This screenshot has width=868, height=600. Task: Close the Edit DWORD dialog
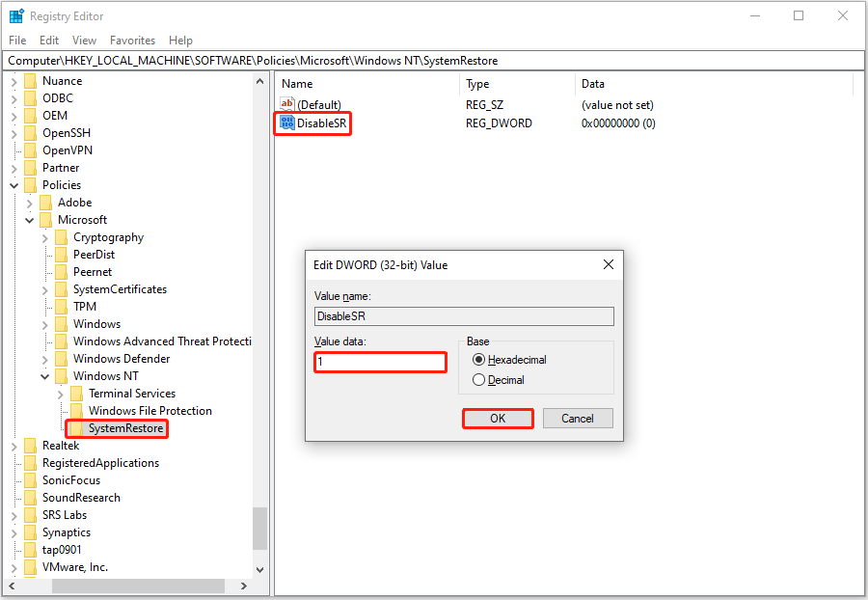pyautogui.click(x=609, y=264)
